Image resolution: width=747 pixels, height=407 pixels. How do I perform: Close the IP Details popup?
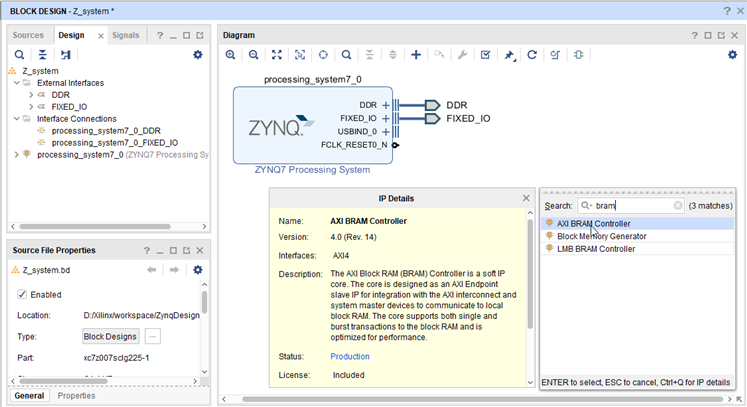pos(526,198)
